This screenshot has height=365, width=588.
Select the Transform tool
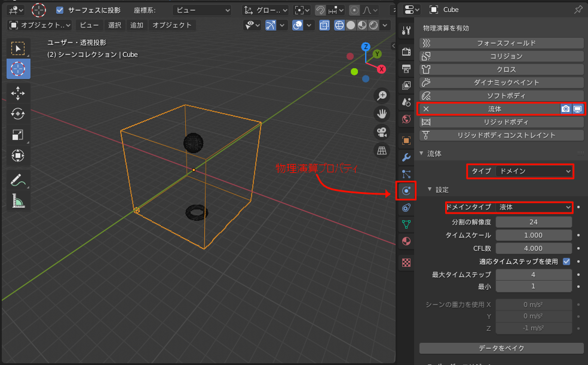click(18, 156)
